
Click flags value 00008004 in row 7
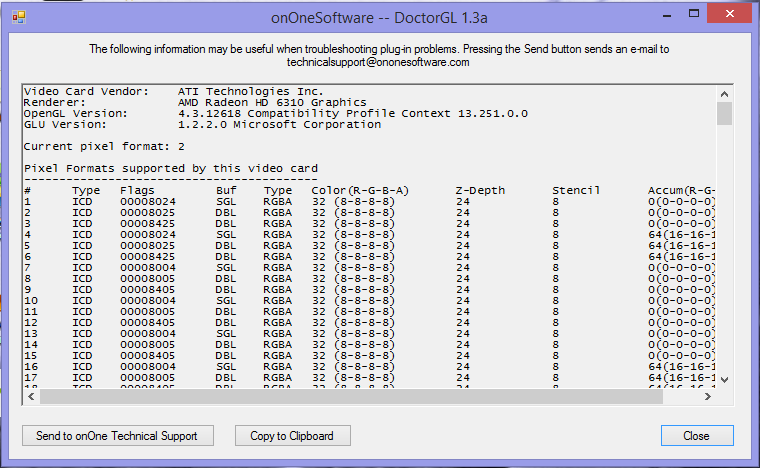coord(148,267)
